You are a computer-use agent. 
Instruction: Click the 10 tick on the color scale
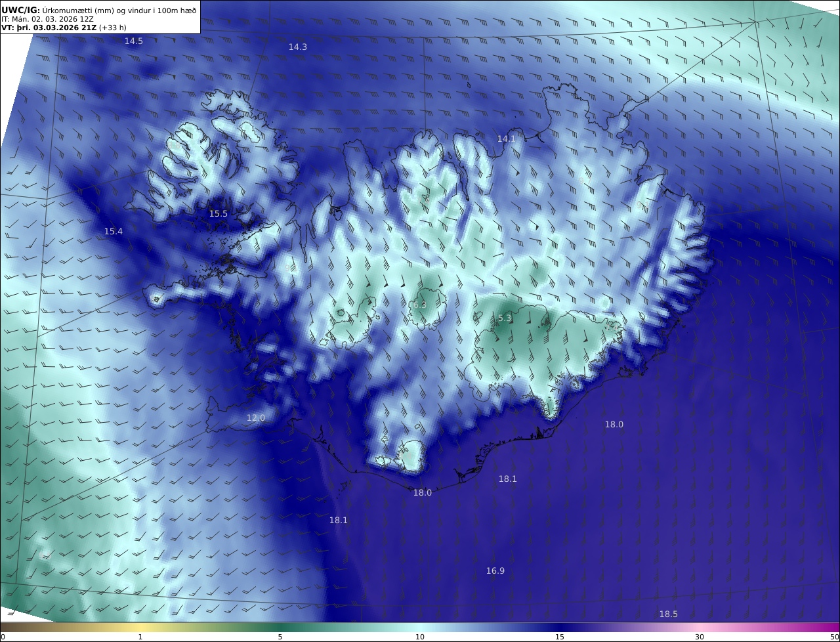tap(420, 637)
